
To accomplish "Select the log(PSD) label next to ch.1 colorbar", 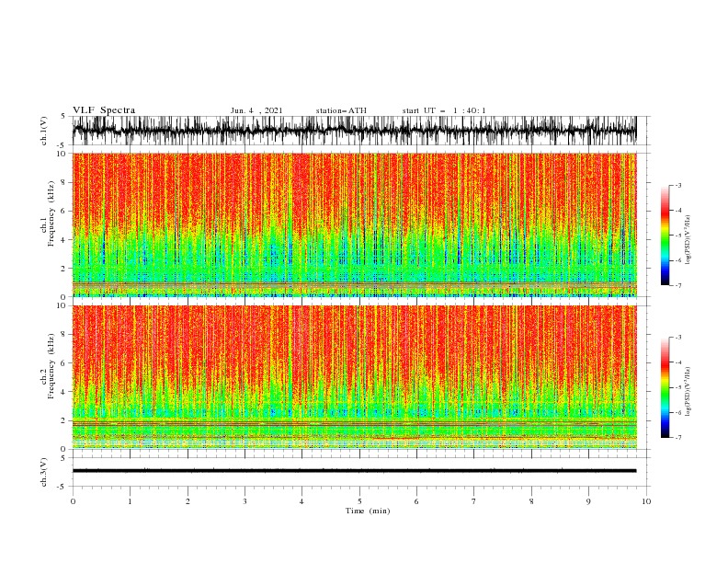I will coord(688,240).
